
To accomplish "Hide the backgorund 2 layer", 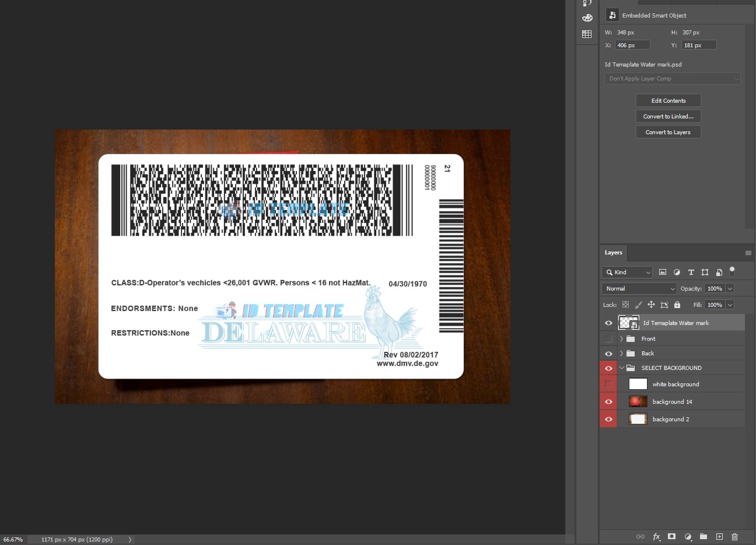I will 608,419.
